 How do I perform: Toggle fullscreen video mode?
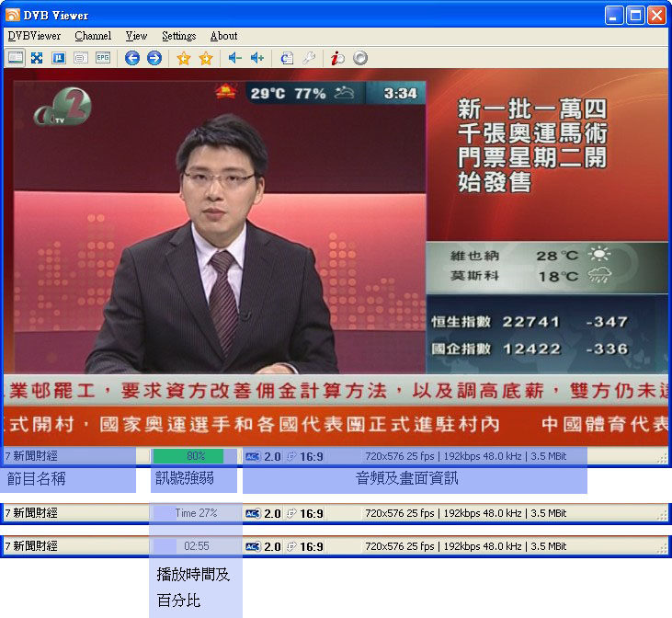click(37, 58)
